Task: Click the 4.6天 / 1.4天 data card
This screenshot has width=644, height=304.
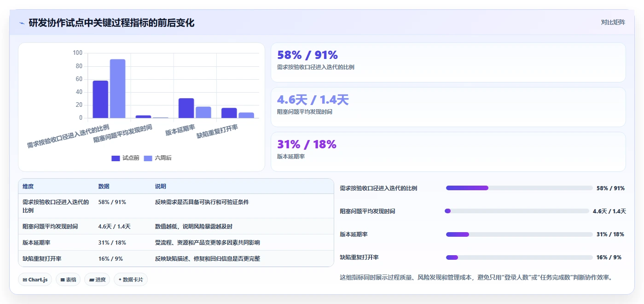Action: click(x=448, y=107)
